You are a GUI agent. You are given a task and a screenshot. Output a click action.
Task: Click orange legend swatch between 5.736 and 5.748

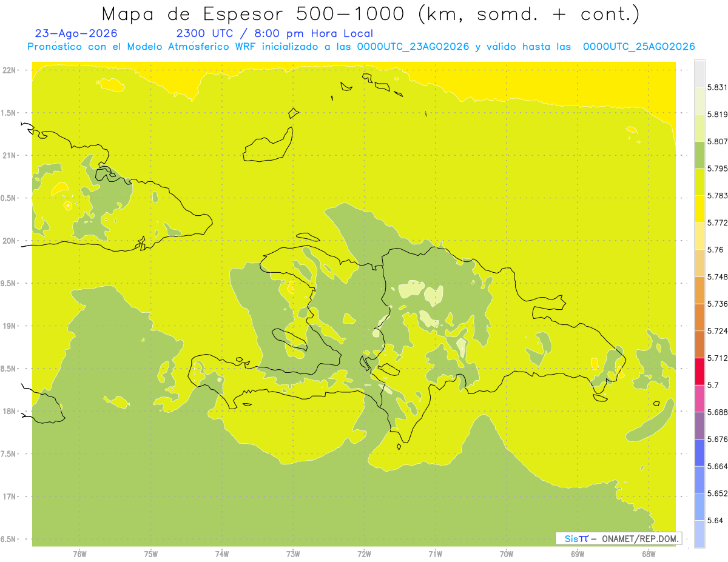click(699, 290)
